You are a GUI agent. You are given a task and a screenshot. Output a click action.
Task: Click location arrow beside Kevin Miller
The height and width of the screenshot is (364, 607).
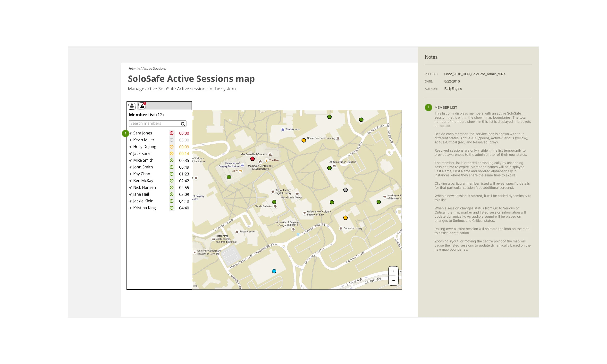(x=130, y=140)
